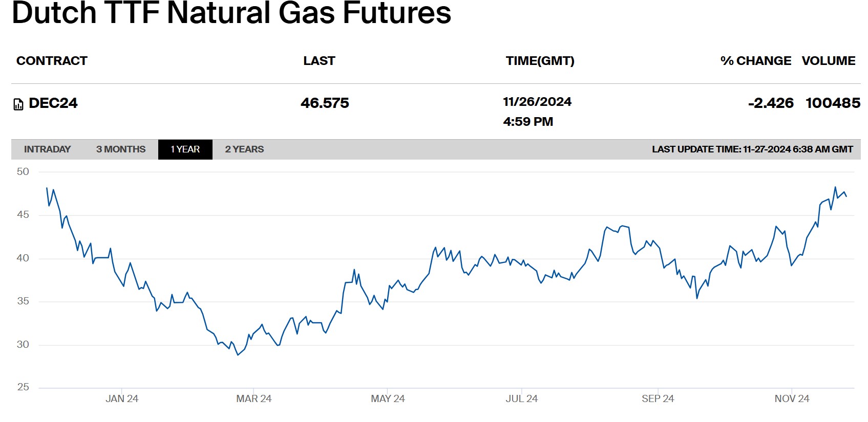Select the 3 Months tab
This screenshot has width=868, height=422.
click(x=121, y=149)
